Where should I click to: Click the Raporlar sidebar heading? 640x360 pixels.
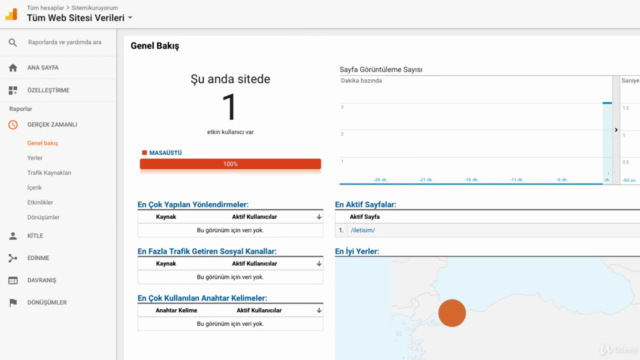coord(20,109)
